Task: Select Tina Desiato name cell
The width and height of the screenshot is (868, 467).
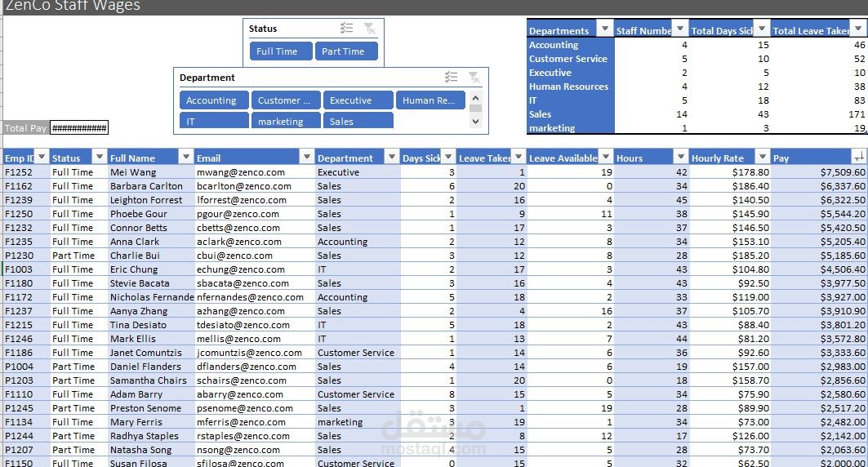Action: click(151, 325)
